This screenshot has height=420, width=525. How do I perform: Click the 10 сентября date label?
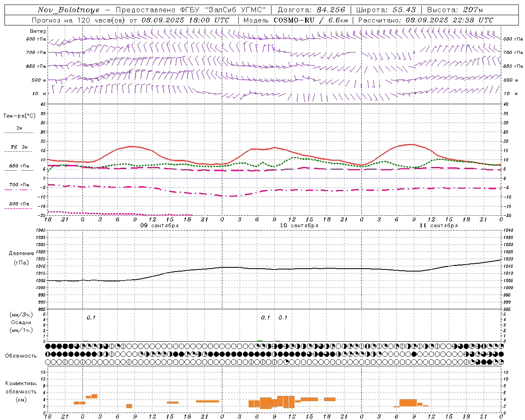(x=299, y=226)
